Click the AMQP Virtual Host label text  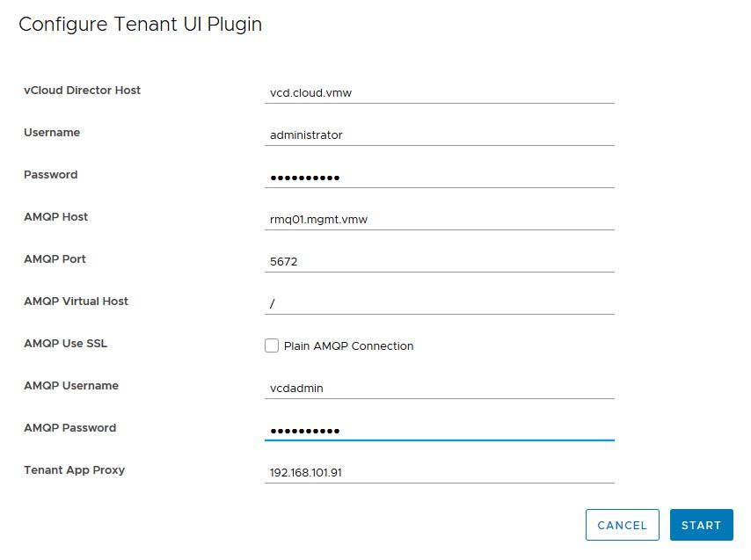(x=76, y=302)
